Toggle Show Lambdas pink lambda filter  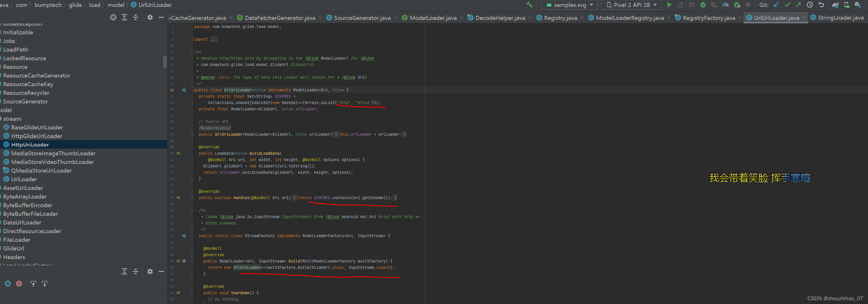pyautogui.click(x=19, y=284)
